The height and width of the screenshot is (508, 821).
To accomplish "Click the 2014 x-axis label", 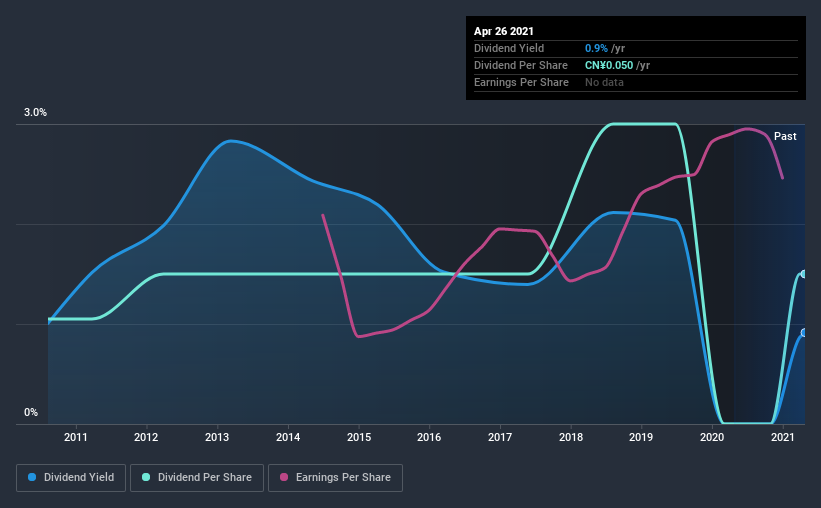I will click(288, 437).
